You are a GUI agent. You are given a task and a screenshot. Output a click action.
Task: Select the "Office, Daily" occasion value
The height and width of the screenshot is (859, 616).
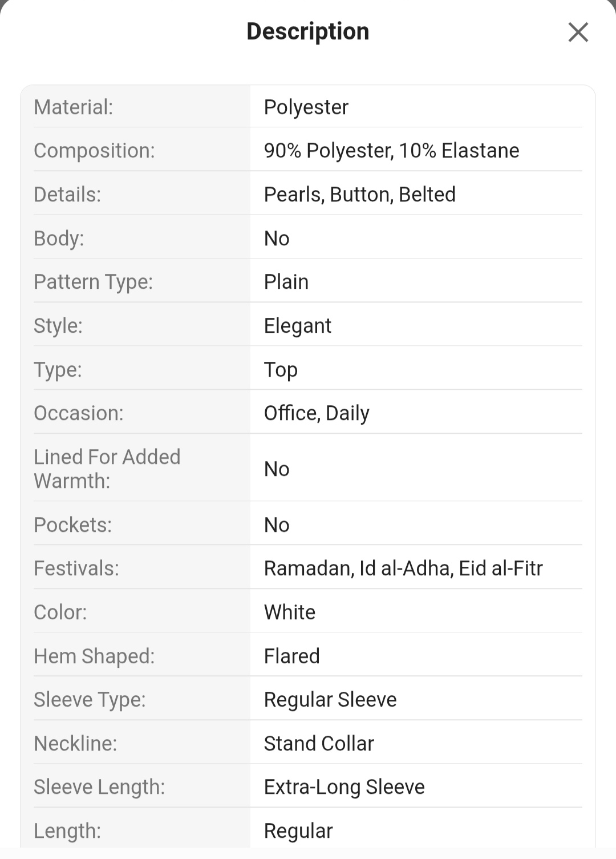pyautogui.click(x=317, y=413)
